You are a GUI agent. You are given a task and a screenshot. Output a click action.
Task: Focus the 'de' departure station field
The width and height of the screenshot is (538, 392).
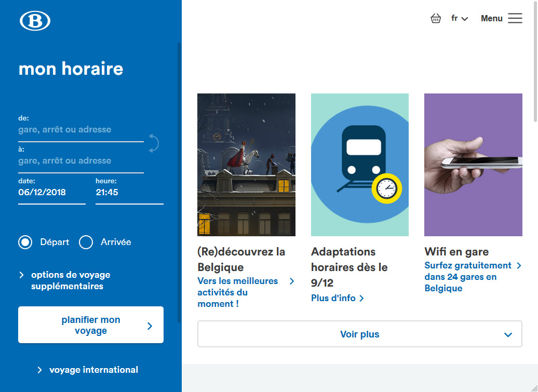point(81,130)
